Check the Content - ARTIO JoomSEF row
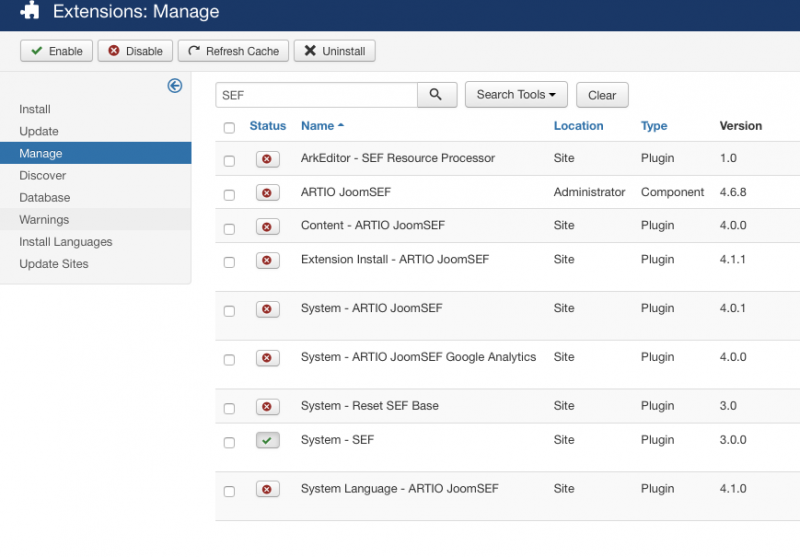The image size is (800, 557). (230, 229)
